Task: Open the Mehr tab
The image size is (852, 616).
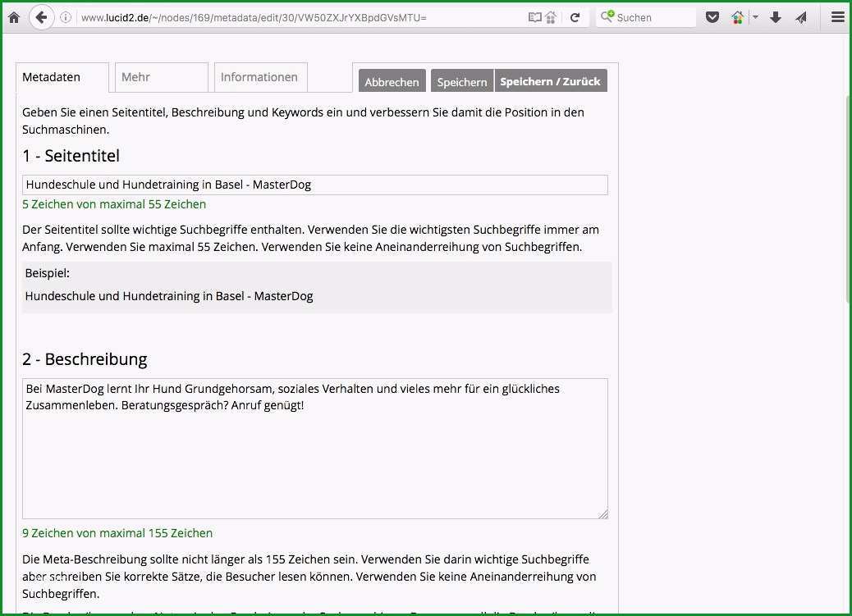Action: pos(162,77)
